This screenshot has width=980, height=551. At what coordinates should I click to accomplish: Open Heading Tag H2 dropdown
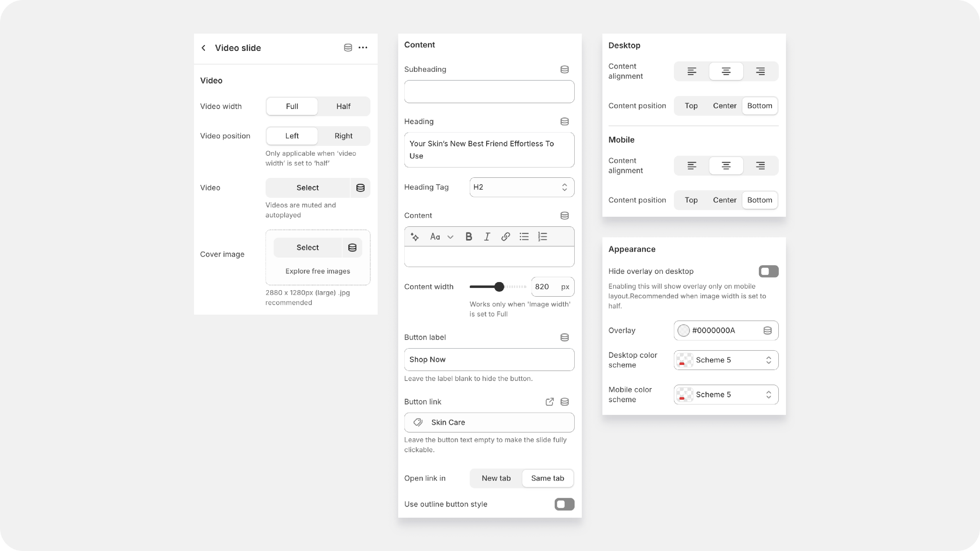click(x=522, y=187)
